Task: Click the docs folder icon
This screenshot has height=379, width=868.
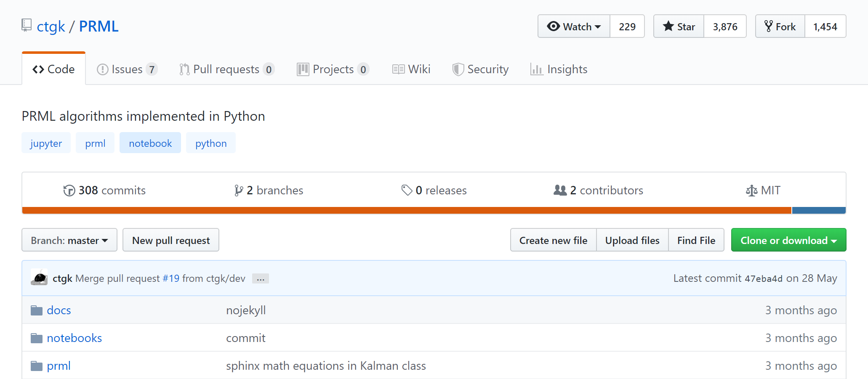Action: click(37, 310)
